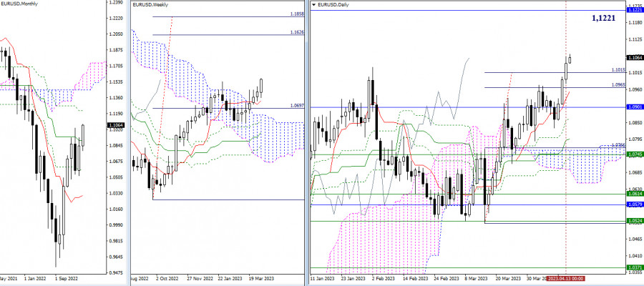Click the 1 Sep 2022 date label on Monthly
The width and height of the screenshot is (644, 286).
tap(67, 278)
